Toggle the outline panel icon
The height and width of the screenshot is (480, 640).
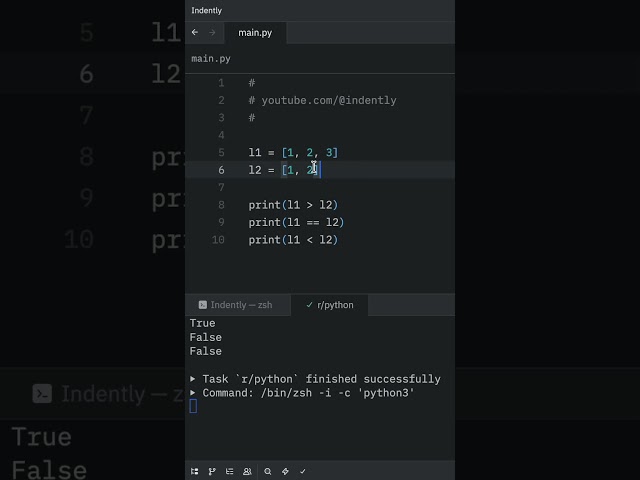pyautogui.click(x=229, y=471)
